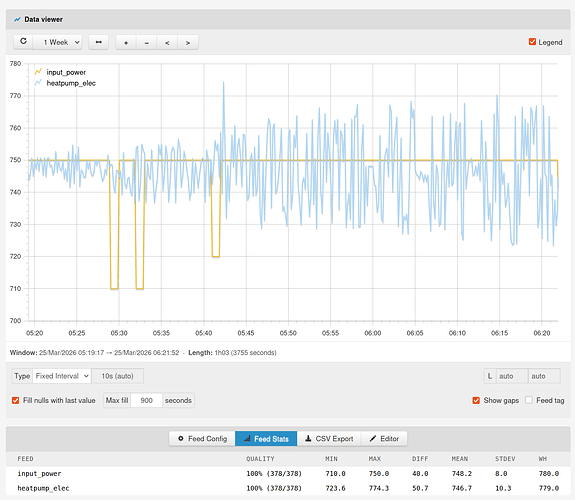Click the Max fill seconds input field
Image resolution: width=575 pixels, height=500 pixels.
[146, 400]
